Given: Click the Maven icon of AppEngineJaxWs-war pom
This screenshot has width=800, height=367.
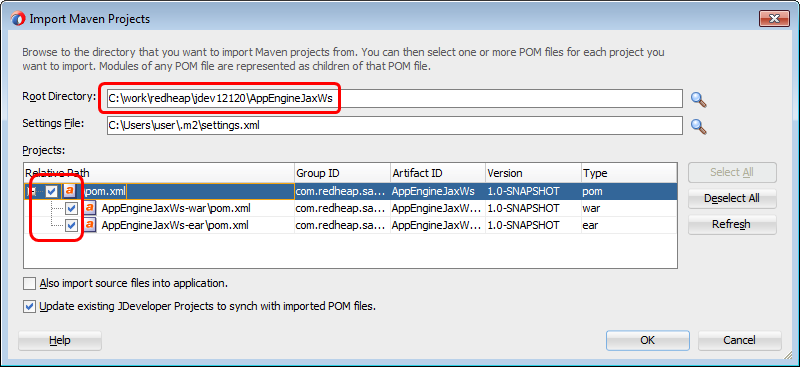Looking at the screenshot, I should [90, 208].
